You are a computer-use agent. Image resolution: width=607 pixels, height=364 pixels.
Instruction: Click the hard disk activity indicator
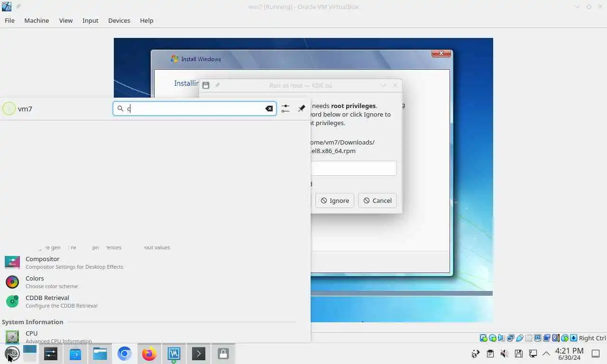pos(484,338)
